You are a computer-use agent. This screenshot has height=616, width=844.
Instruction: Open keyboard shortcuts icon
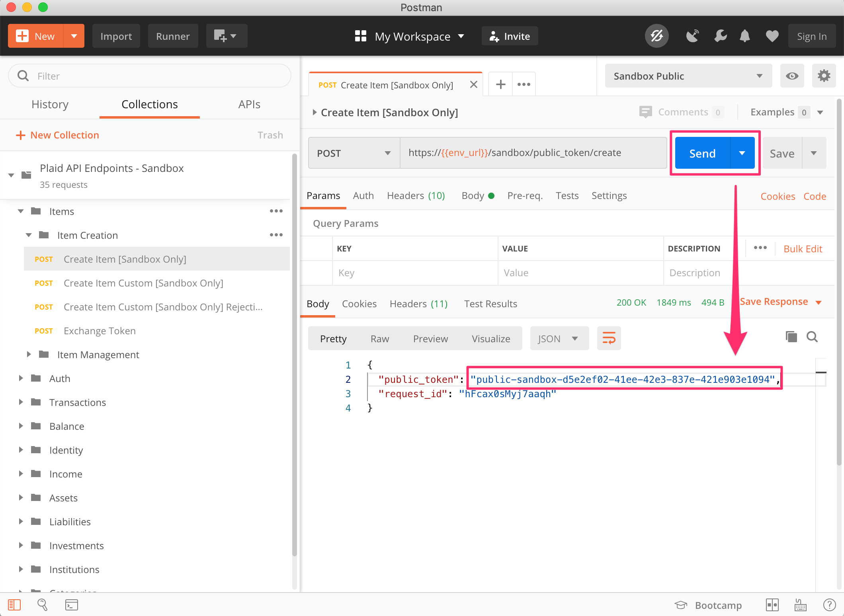800,605
